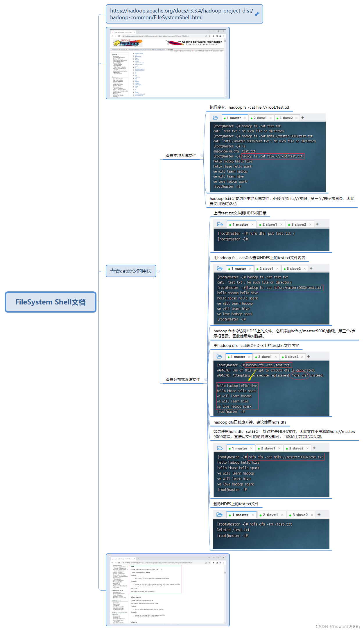This screenshot has height=631, width=364.
Task: Click plus new-tab icon in file:///root/test.txt terminal
Action: tap(303, 118)
